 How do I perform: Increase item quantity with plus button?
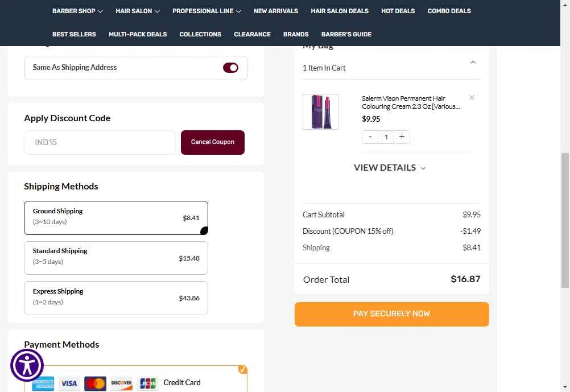(x=402, y=137)
